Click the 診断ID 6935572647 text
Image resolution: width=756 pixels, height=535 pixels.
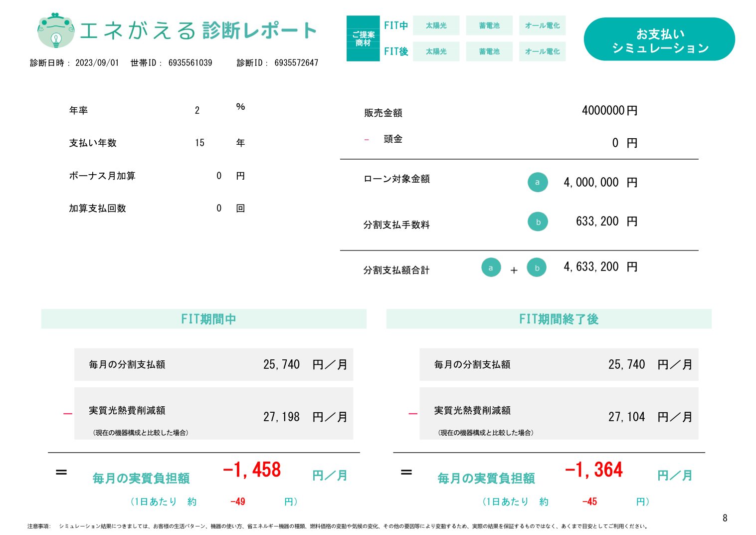point(277,63)
